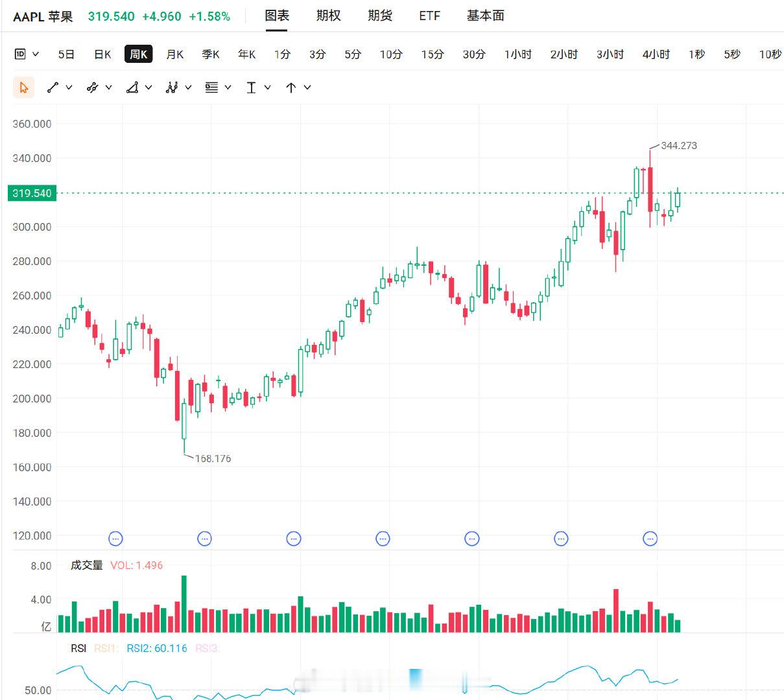Select the cursor pointer tool
The image size is (784, 700).
[24, 87]
